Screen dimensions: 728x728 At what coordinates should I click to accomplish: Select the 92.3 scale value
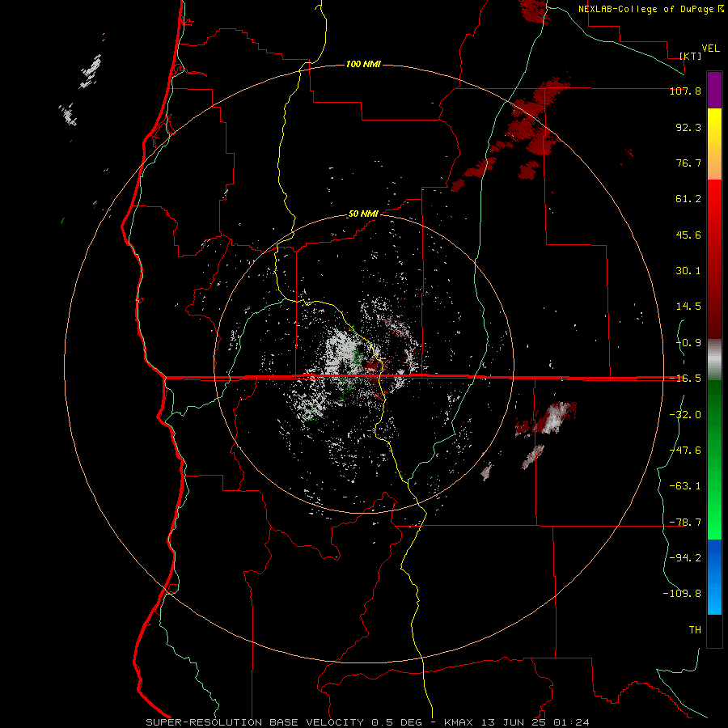tap(688, 127)
